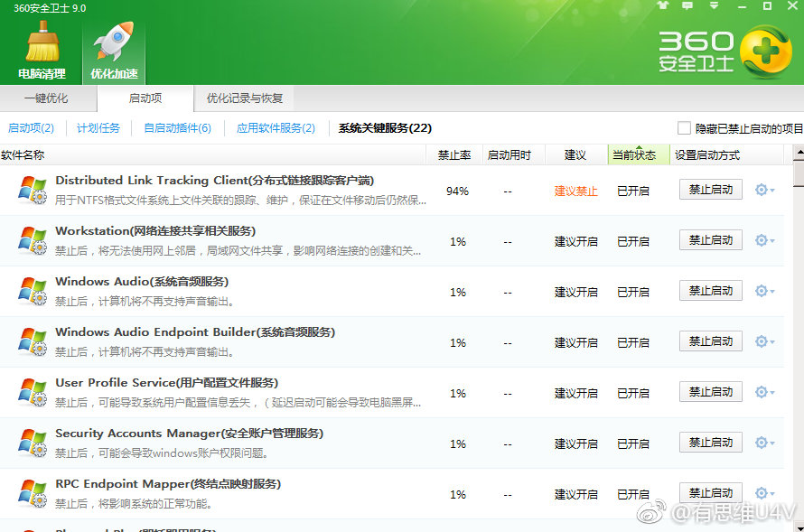Screen dimensions: 804x532
Task: Open the 应用软件服务(2) sub-category
Action: [x=276, y=128]
